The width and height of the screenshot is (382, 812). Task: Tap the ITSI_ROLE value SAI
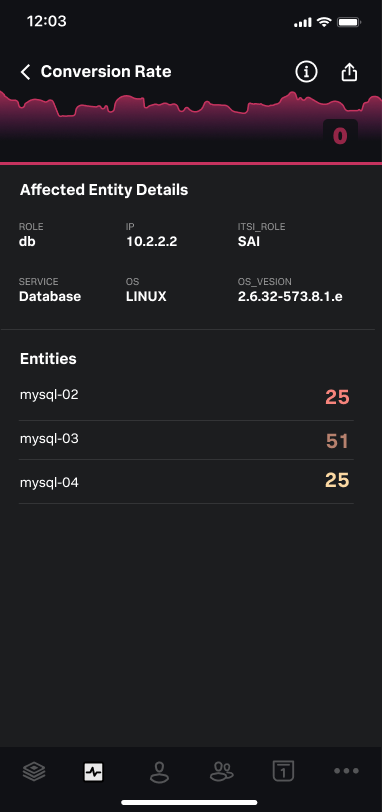(x=249, y=241)
